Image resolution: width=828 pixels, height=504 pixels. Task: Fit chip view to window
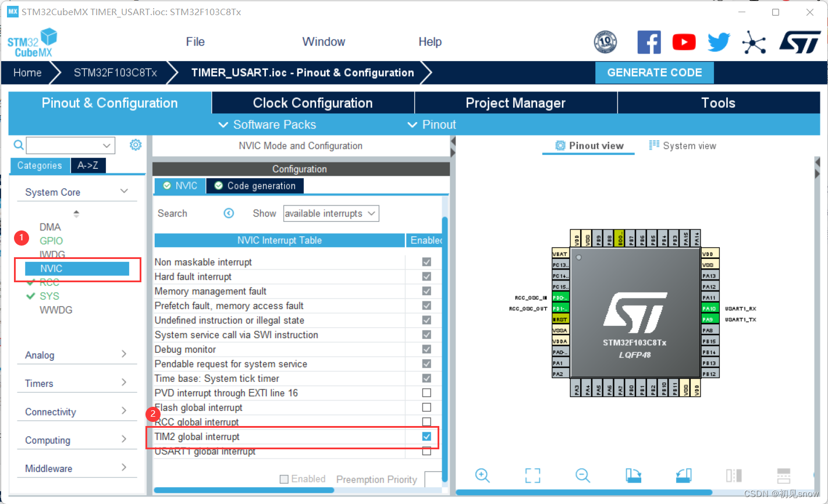(x=532, y=475)
